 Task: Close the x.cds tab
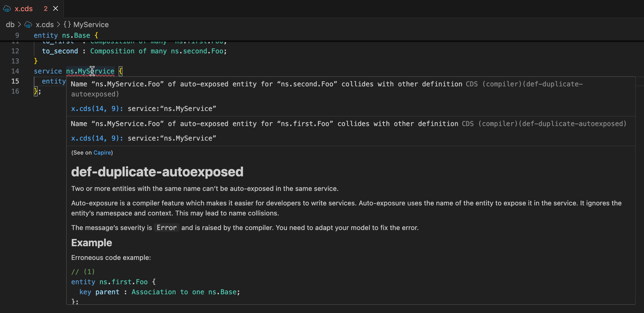tap(56, 9)
